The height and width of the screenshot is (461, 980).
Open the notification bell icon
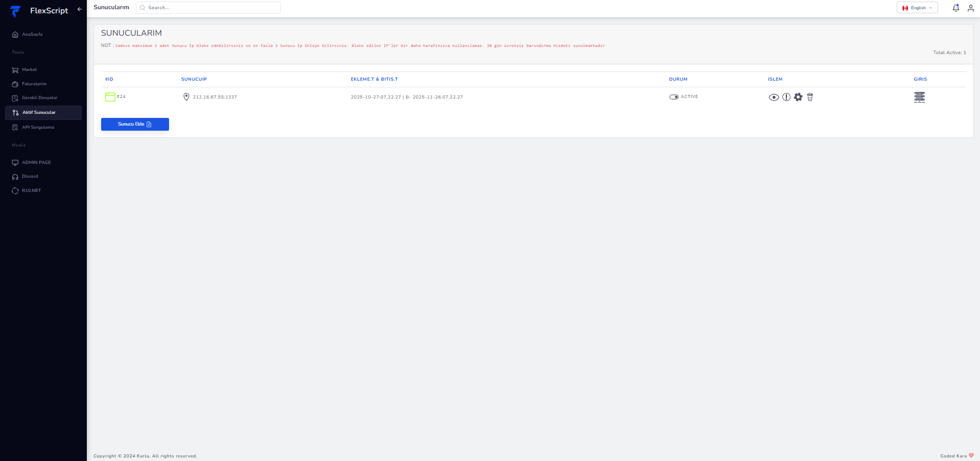click(955, 8)
